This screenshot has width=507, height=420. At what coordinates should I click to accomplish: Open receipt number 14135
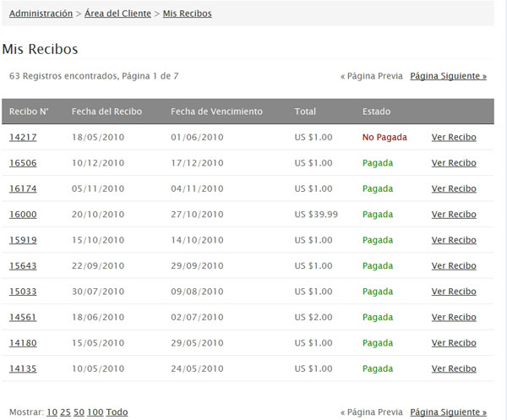[23, 368]
